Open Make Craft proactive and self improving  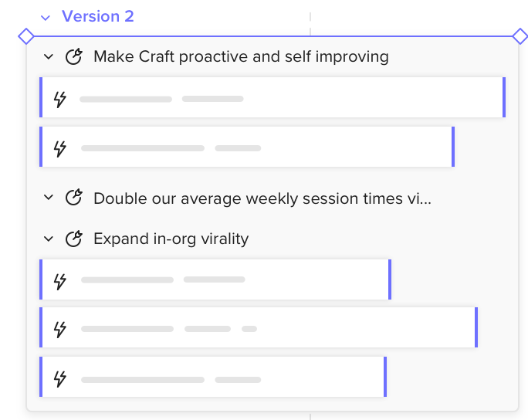[241, 56]
